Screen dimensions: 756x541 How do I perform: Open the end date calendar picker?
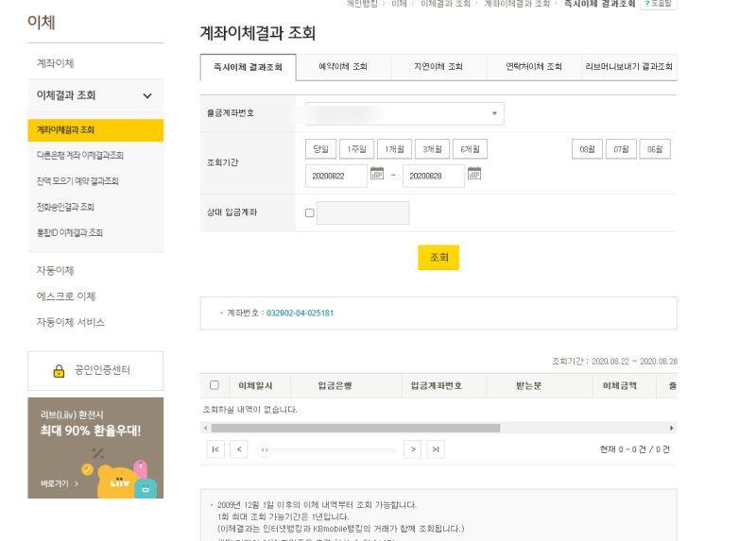tap(474, 174)
